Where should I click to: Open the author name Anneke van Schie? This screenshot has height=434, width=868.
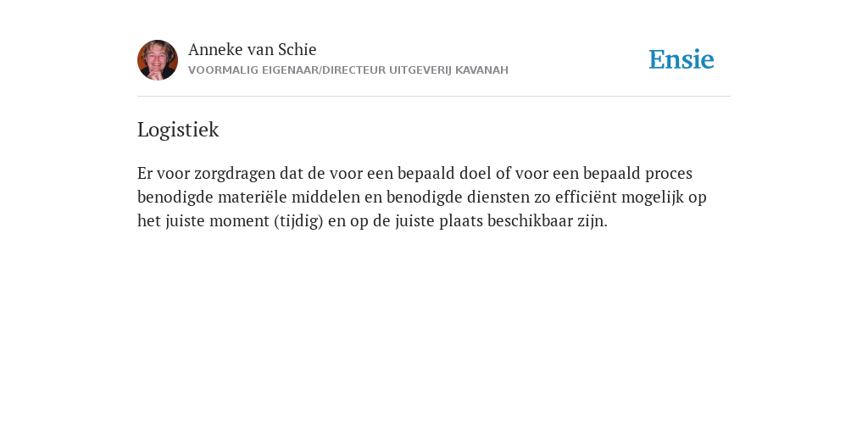click(252, 49)
